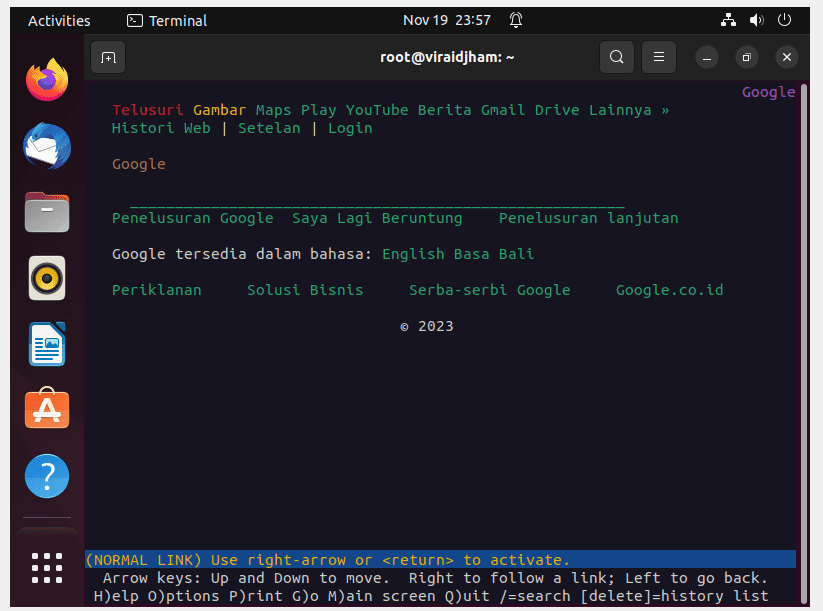Open the Terminal app menu in top bar
The width and height of the screenshot is (823, 611).
pos(167,20)
